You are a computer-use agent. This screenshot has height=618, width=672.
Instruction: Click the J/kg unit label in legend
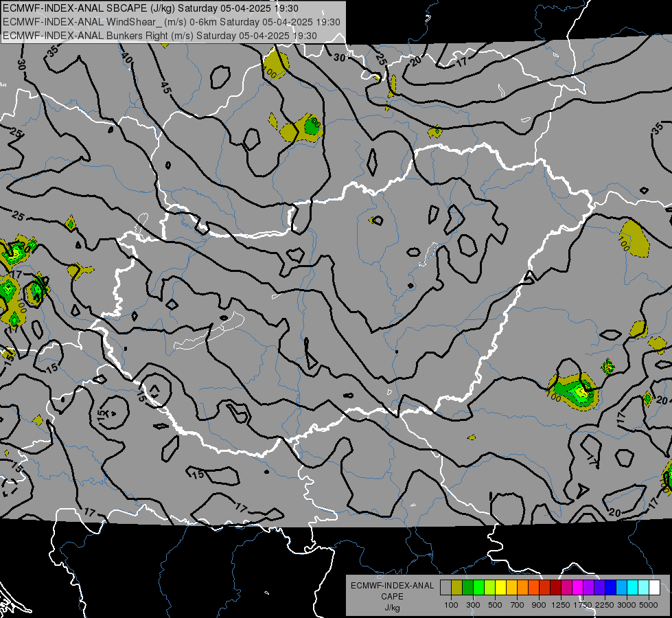tap(392, 608)
